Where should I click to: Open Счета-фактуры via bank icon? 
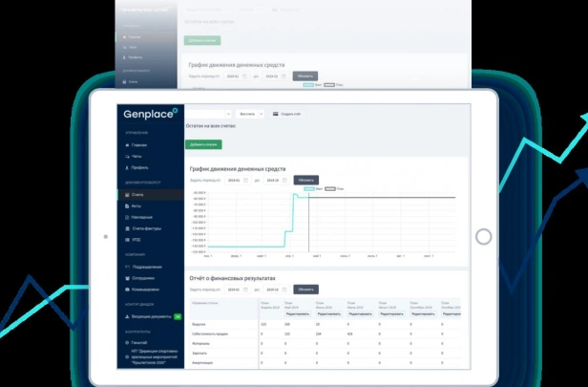127,228
